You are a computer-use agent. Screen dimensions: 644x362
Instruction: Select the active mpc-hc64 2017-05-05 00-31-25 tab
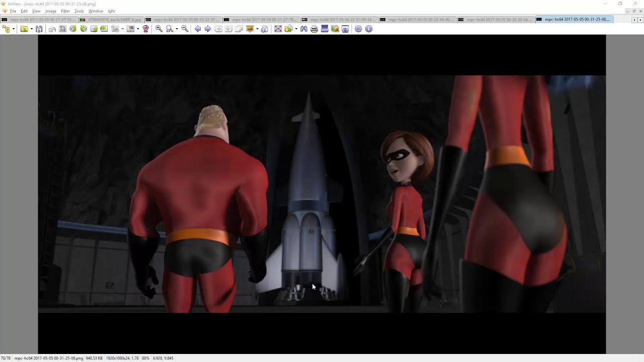tap(574, 20)
